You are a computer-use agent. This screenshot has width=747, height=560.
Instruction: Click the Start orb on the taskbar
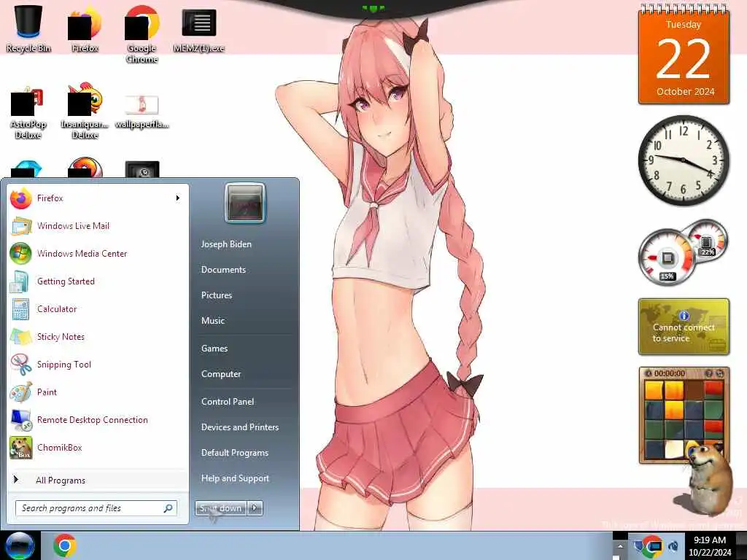tap(20, 545)
